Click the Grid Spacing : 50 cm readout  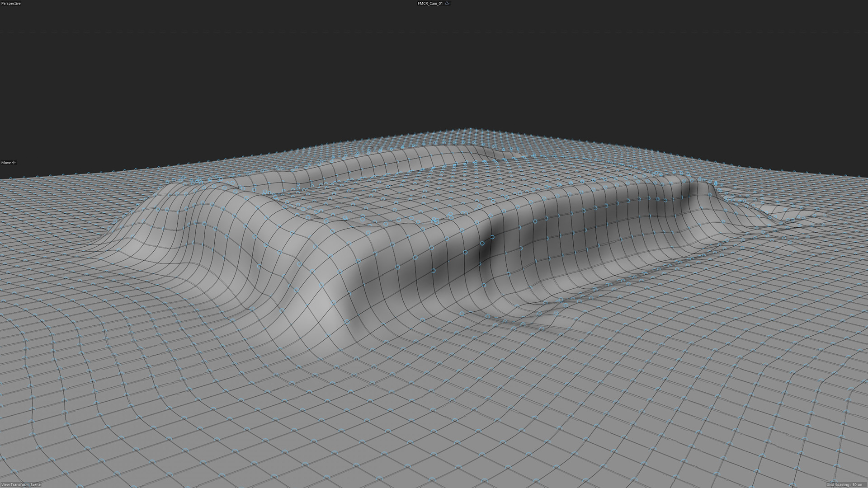[x=844, y=485]
